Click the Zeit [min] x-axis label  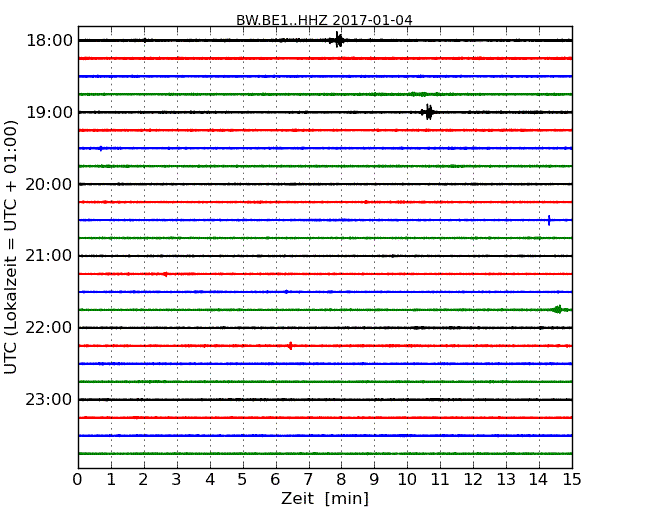click(325, 498)
